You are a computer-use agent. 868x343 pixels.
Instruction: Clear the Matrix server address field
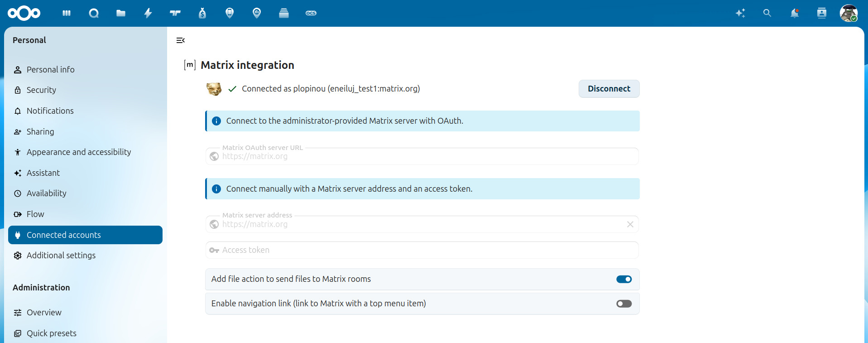[x=630, y=224]
